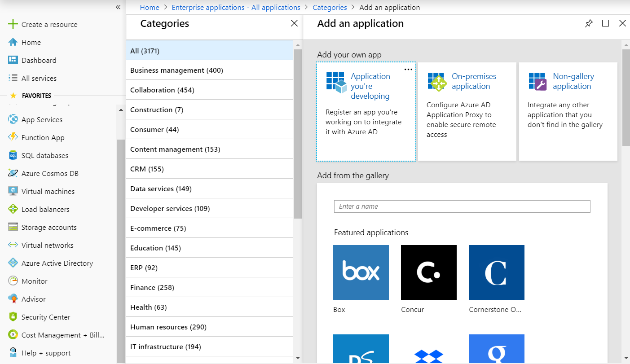The height and width of the screenshot is (364, 630).
Task: Click the Create a resource plus icon
Action: click(13, 24)
